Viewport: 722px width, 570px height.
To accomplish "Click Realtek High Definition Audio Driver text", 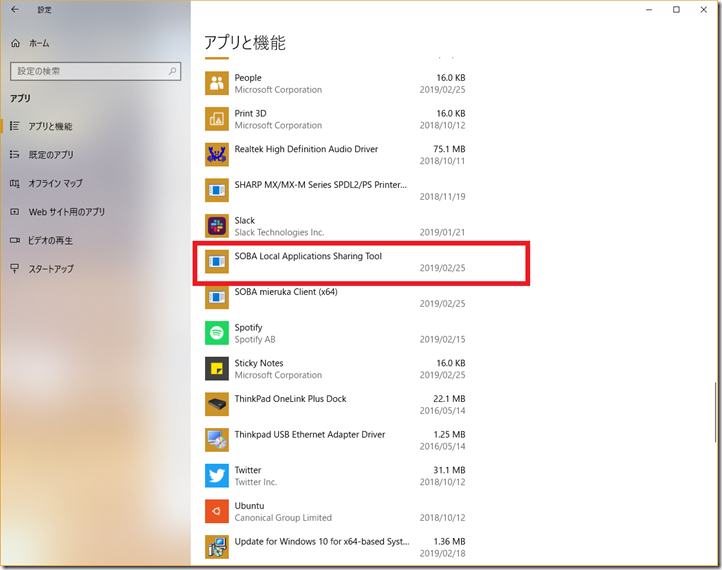I will tap(306, 149).
